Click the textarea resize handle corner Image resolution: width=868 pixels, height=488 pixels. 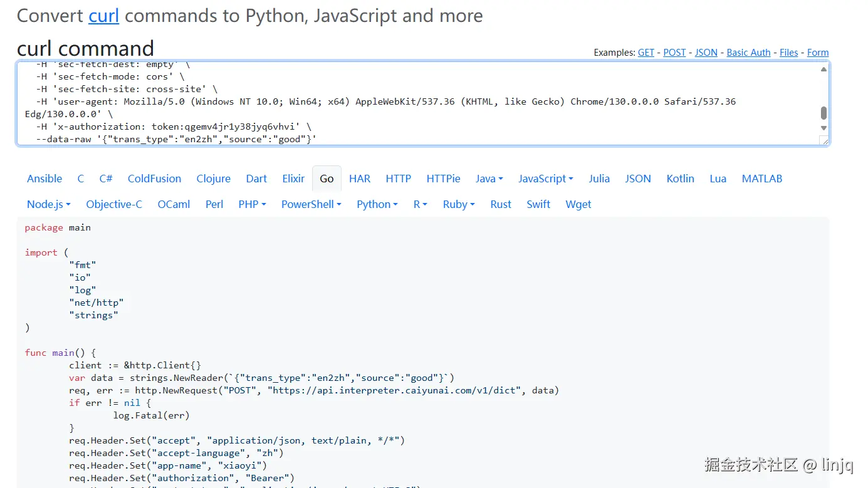point(824,140)
